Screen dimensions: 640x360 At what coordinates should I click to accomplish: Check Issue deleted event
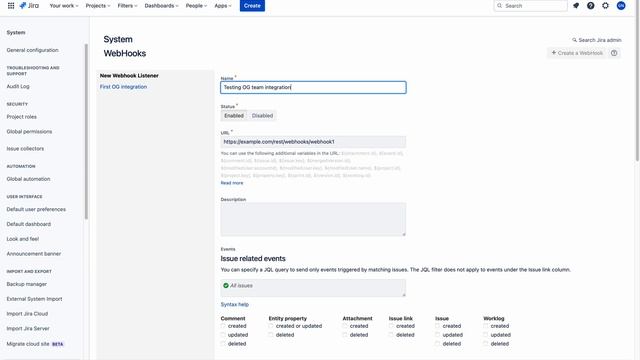click(438, 344)
